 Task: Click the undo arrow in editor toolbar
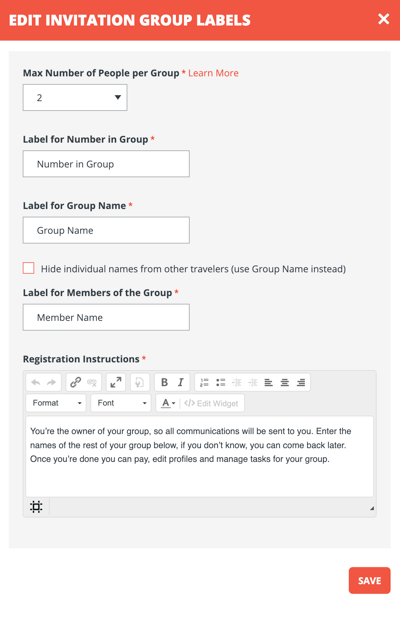(36, 383)
